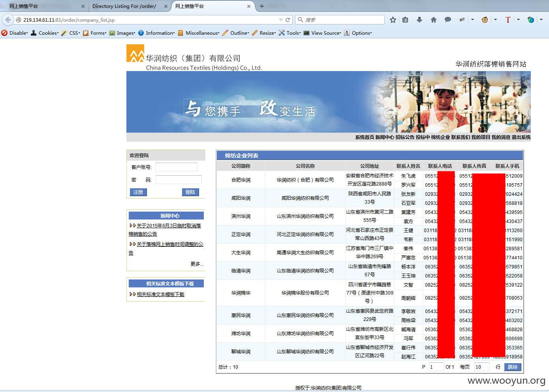
Task: Open the URL history dropdown arrow
Action: [281, 20]
